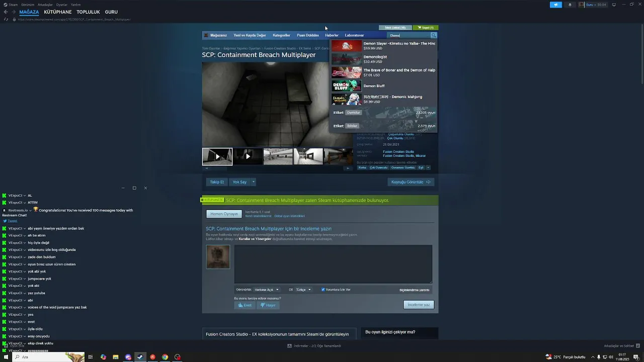Open the TOPLULUK tab
This screenshot has width=644, height=362.
click(x=88, y=12)
